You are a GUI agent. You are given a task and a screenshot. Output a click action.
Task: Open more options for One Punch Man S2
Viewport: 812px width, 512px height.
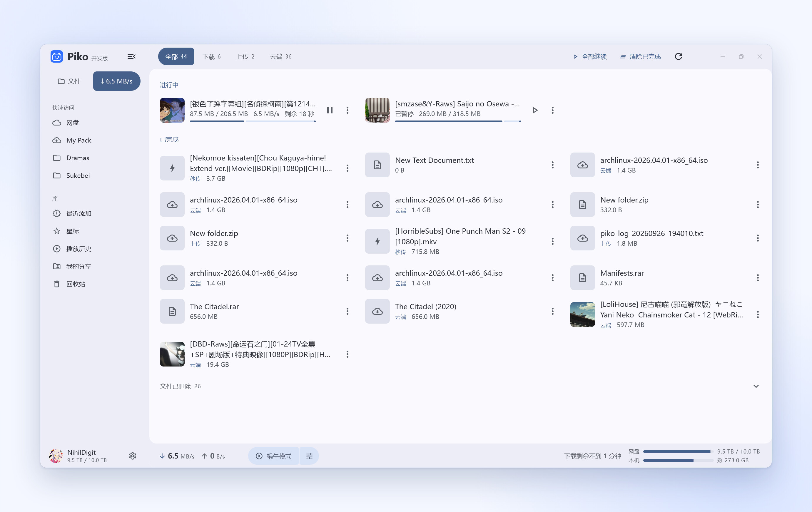pyautogui.click(x=552, y=241)
